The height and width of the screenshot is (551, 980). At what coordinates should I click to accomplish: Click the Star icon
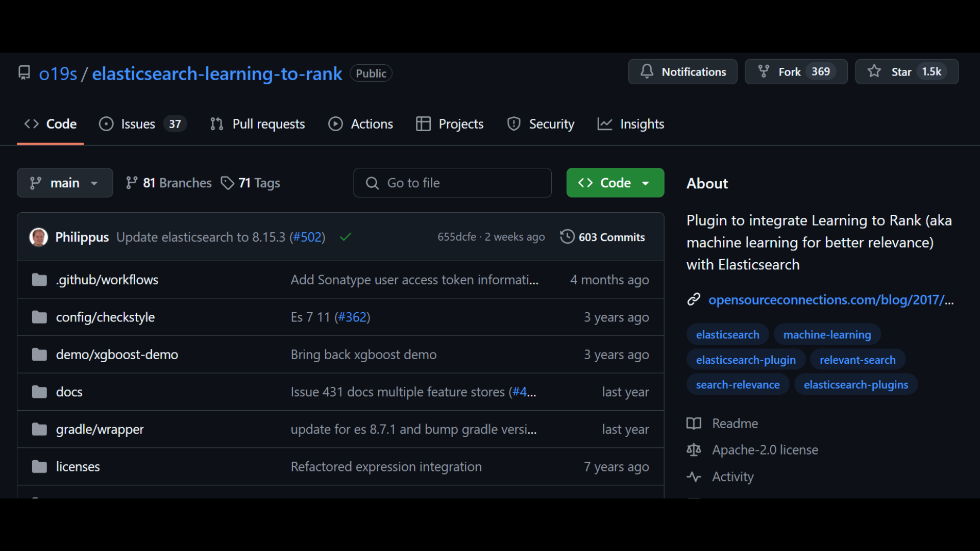(x=874, y=71)
